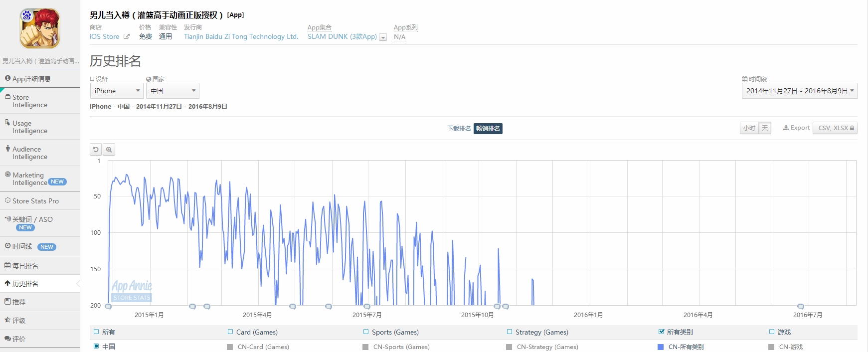Click the comment marker near 2016年7月
The width and height of the screenshot is (868, 352).
pos(800,307)
